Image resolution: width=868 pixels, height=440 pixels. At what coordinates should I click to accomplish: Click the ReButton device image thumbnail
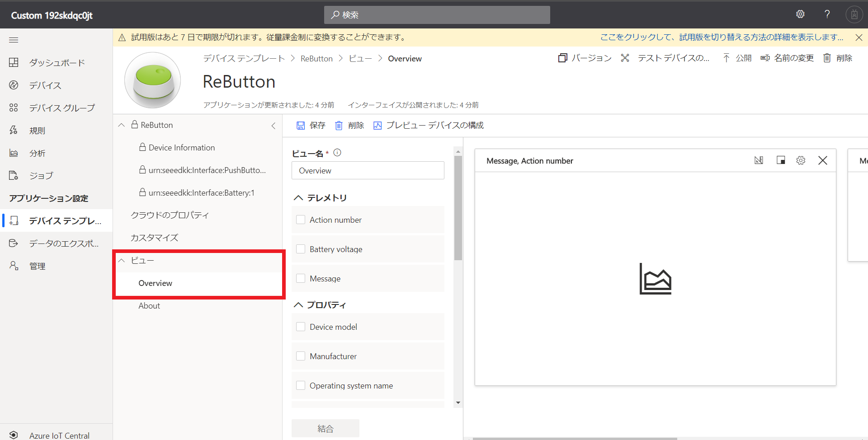coord(152,80)
